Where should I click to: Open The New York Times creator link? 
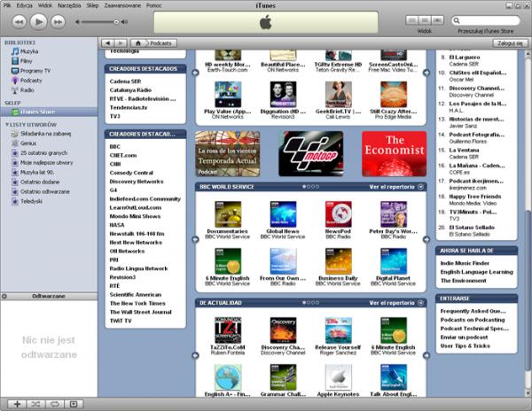[137, 303]
